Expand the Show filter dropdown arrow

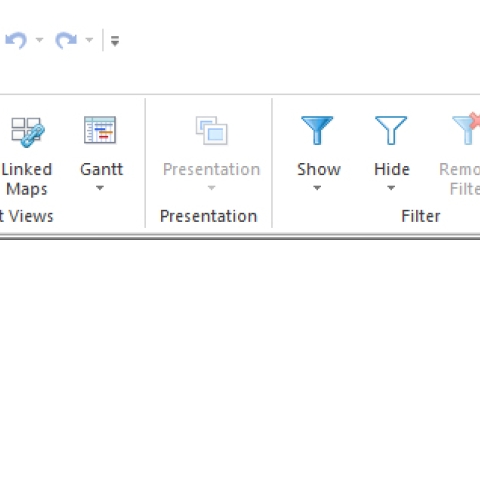pos(317,188)
